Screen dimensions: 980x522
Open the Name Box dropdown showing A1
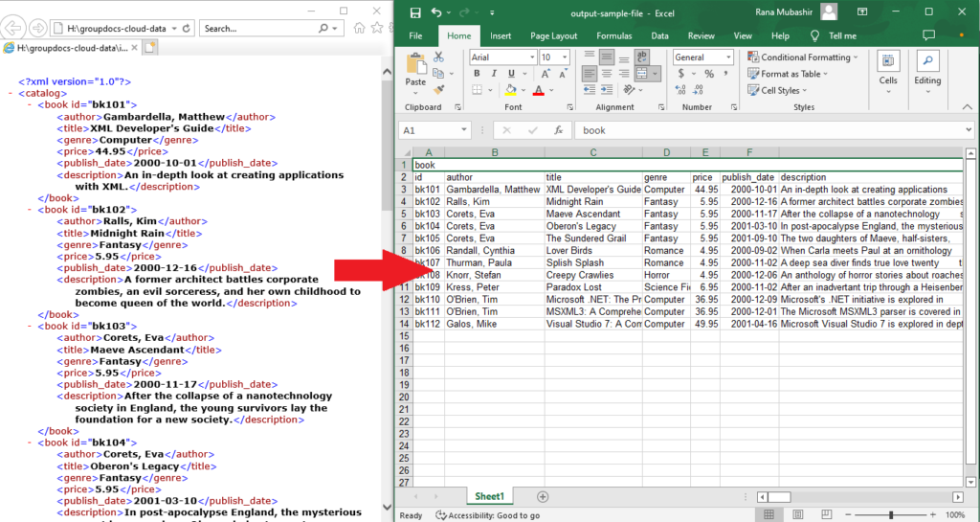pos(464,130)
